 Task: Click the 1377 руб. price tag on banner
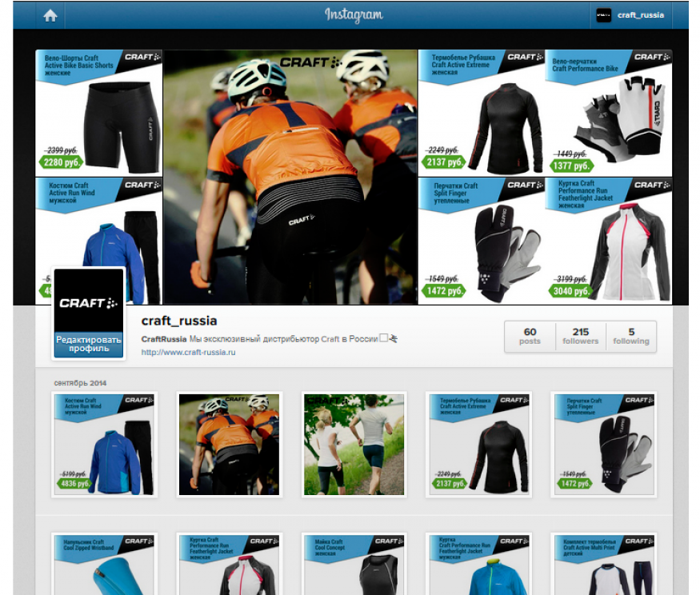pyautogui.click(x=572, y=166)
